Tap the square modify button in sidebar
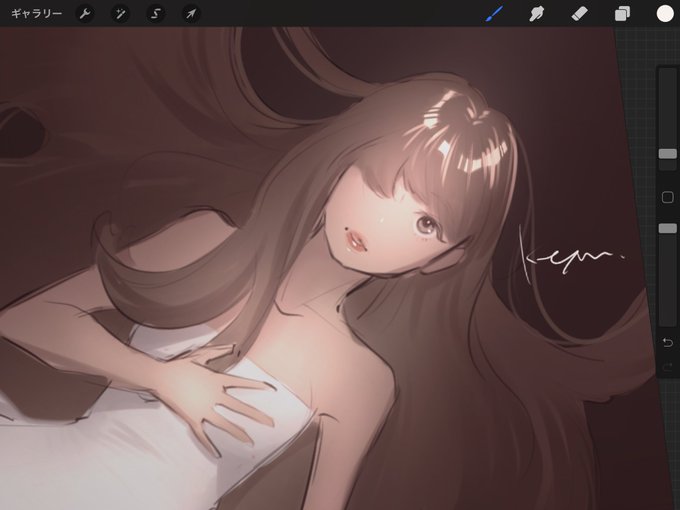Screen dimensions: 680x510 (667, 197)
